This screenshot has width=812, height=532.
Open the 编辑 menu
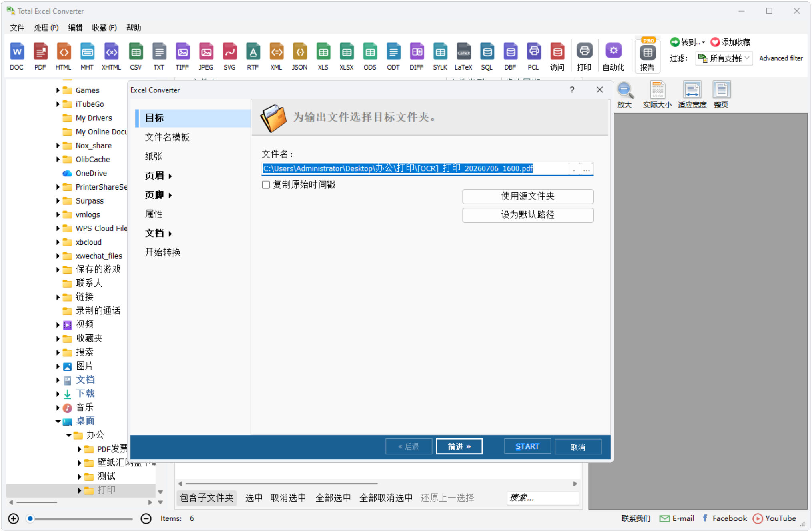pyautogui.click(x=75, y=28)
